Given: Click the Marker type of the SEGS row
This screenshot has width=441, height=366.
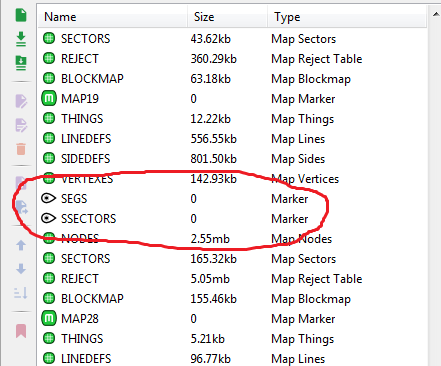Looking at the screenshot, I should 290,199.
